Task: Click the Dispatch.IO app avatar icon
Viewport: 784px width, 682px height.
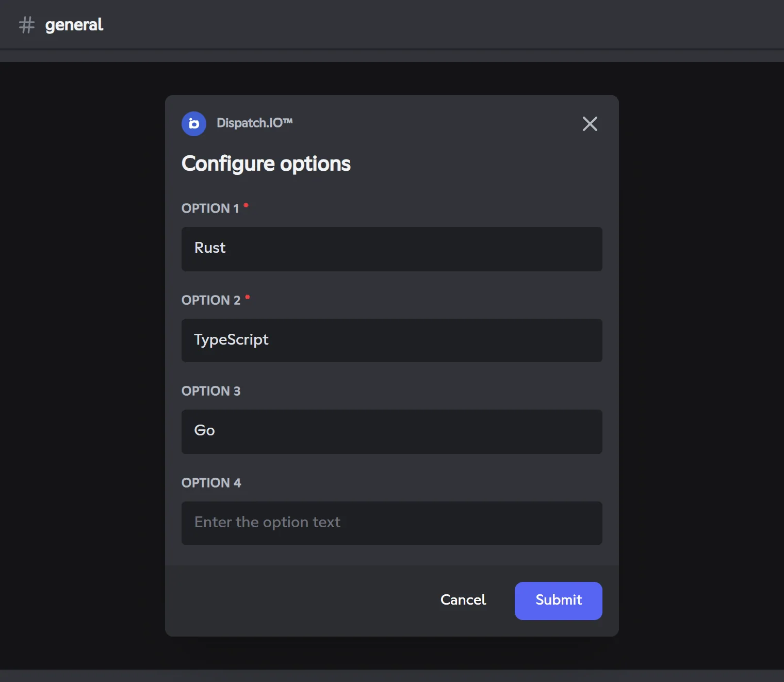Action: click(x=194, y=124)
